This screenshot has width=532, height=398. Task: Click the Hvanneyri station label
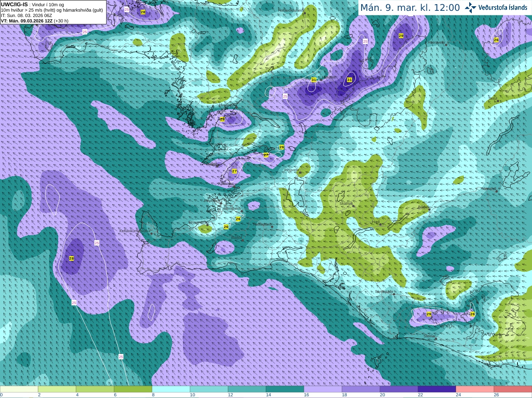(227, 105)
